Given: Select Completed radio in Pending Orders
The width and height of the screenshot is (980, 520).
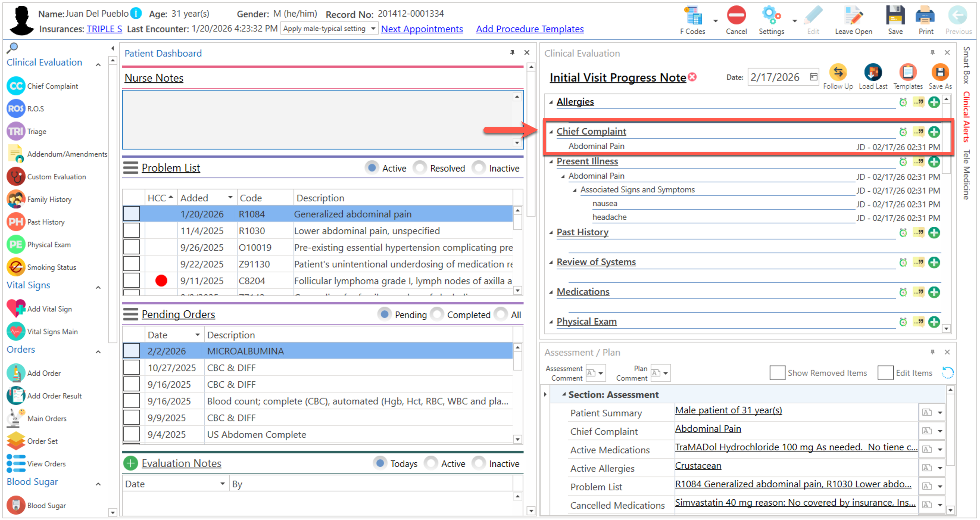Looking at the screenshot, I should [437, 315].
